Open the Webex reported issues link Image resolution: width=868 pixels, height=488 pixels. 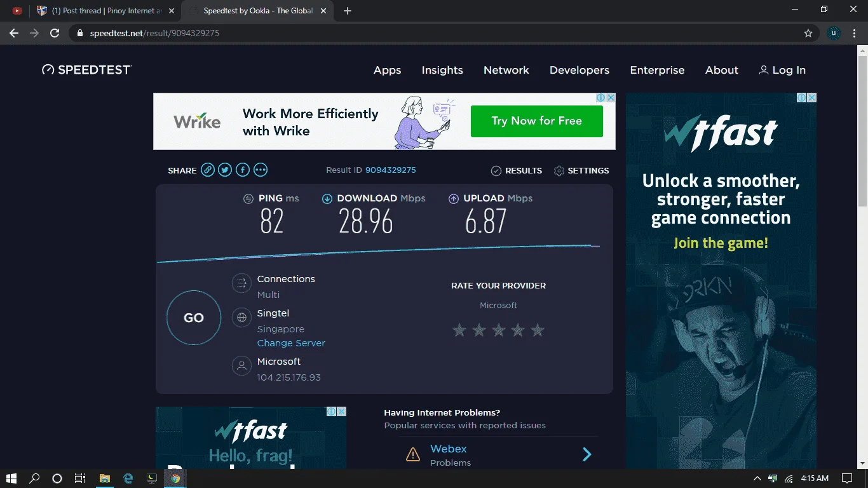coord(449,449)
